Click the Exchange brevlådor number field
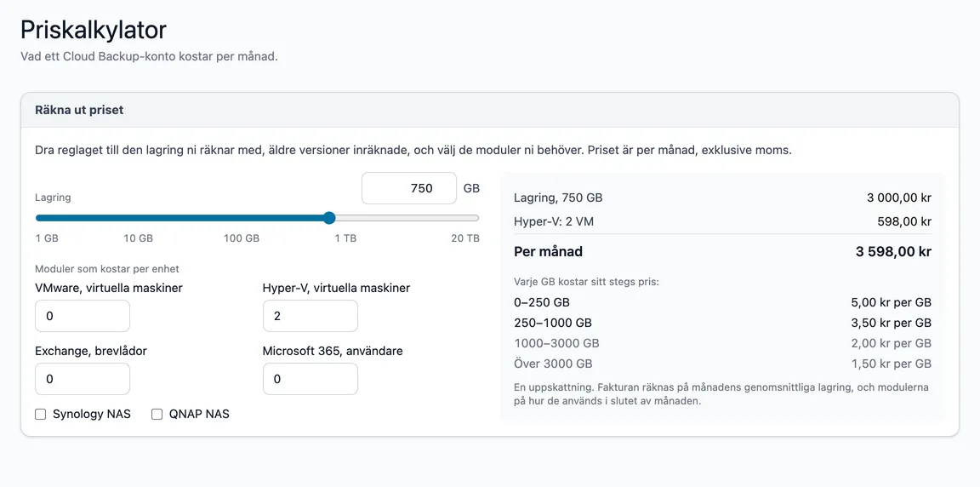Screen dimensions: 980x487 (83, 379)
